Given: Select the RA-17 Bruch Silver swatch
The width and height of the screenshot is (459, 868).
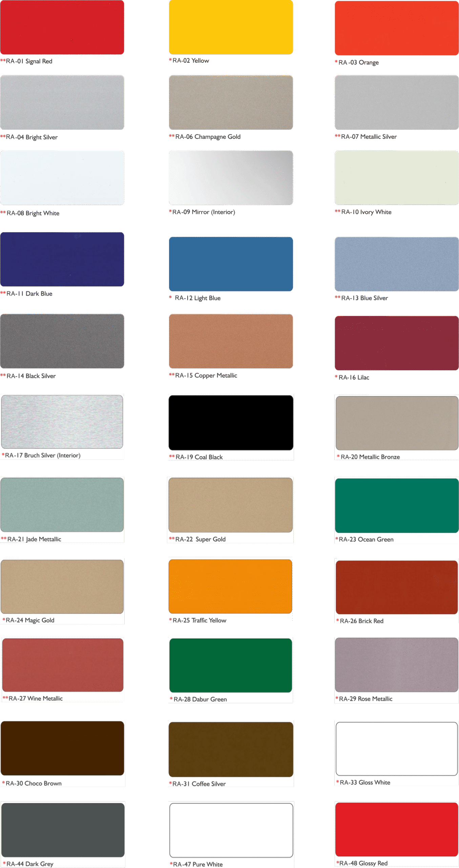Looking at the screenshot, I should pos(62,421).
